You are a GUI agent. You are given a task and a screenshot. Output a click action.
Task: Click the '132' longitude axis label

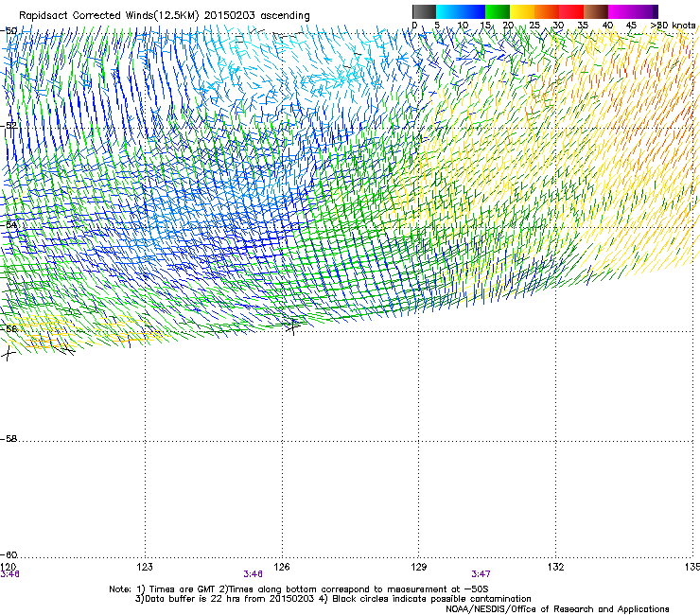click(x=556, y=567)
